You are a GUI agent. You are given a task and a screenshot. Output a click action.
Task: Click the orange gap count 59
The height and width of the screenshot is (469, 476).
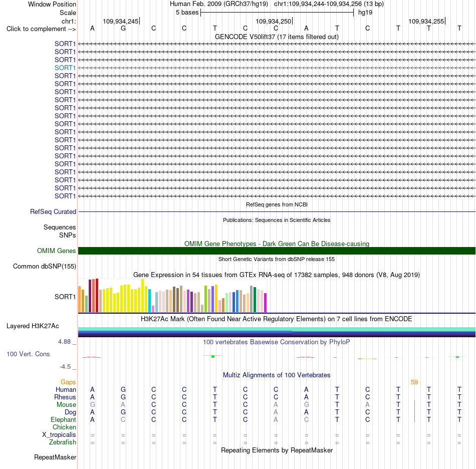(x=414, y=382)
